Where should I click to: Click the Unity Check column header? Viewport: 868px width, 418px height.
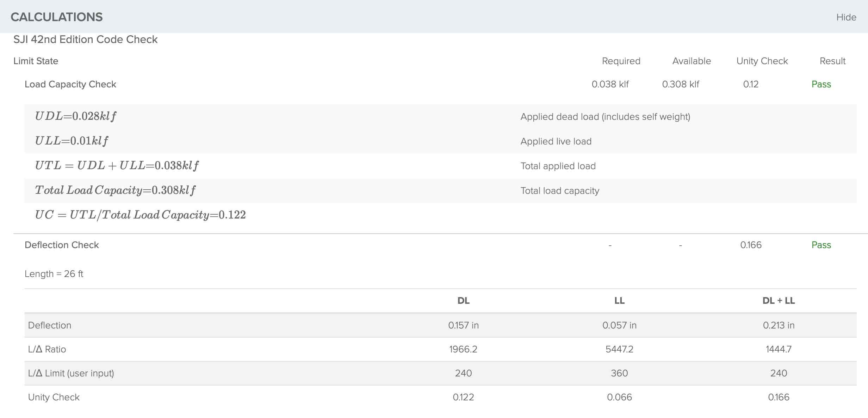coord(762,61)
